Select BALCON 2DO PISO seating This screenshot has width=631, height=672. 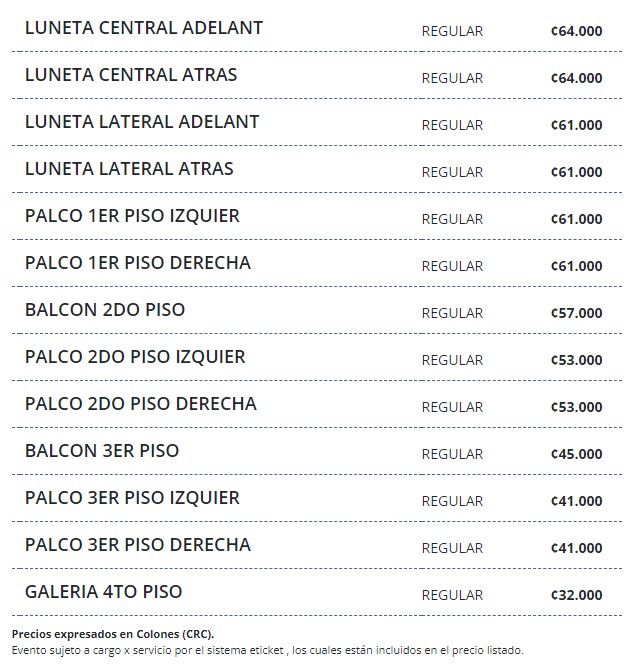pos(105,310)
